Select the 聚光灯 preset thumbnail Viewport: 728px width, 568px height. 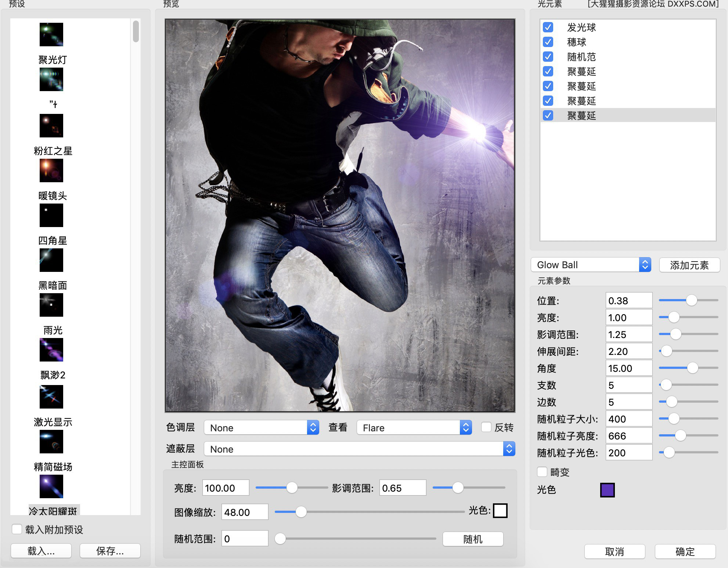pyautogui.click(x=51, y=34)
